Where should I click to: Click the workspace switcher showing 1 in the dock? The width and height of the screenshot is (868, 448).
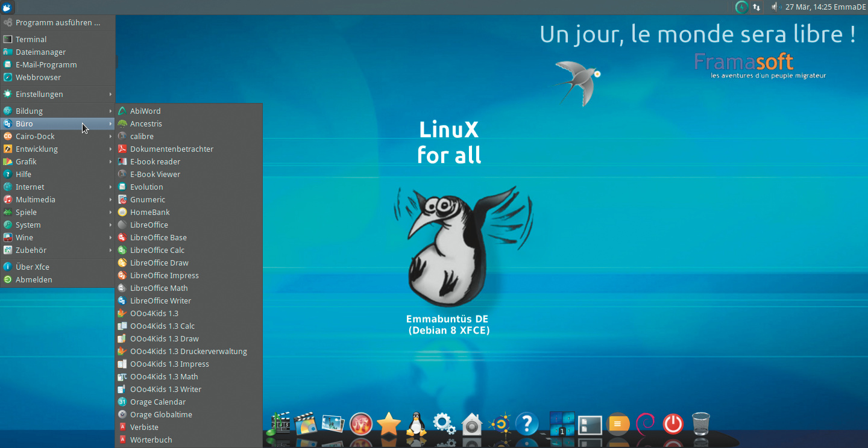tap(562, 424)
